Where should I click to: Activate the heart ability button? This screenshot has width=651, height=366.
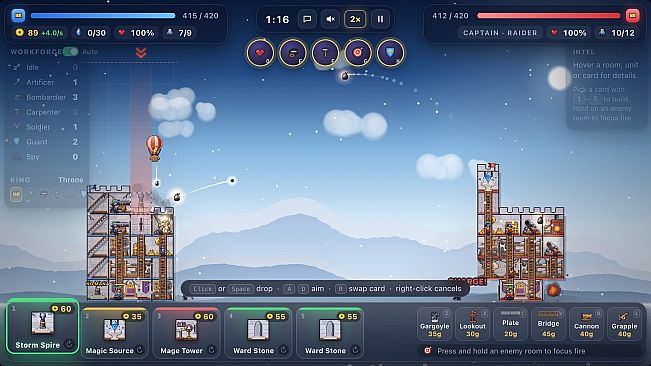point(260,53)
